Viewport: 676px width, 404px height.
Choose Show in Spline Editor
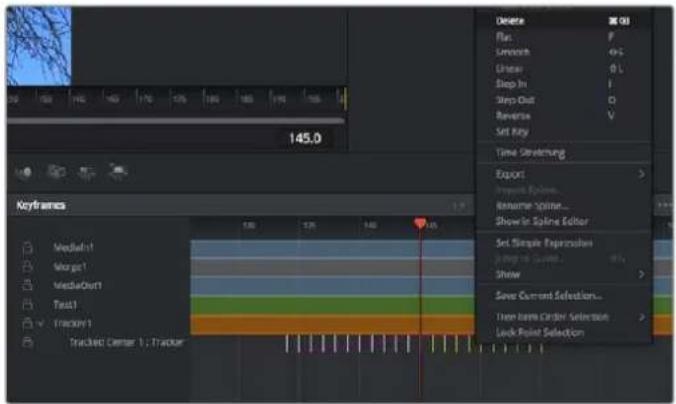coord(542,222)
